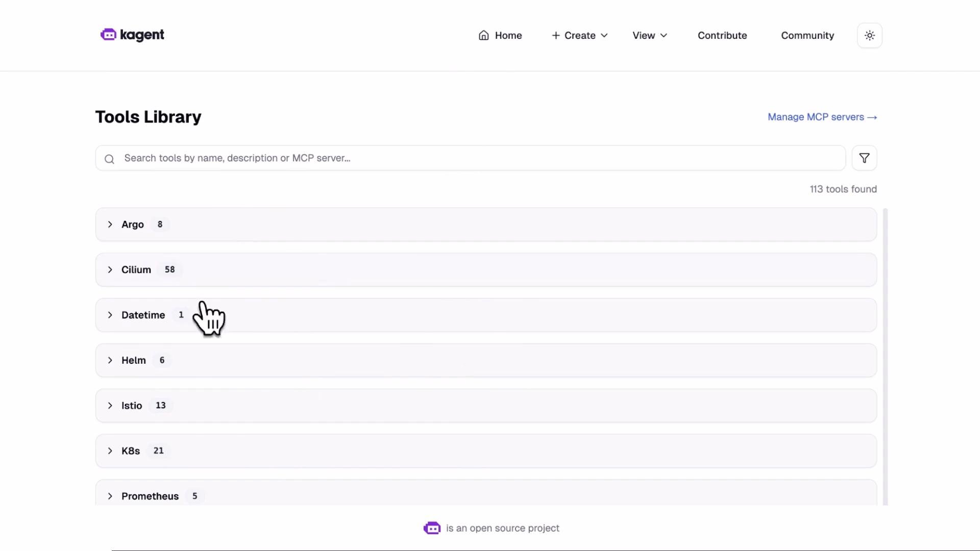Expand the Datetime chevron

pos(110,315)
